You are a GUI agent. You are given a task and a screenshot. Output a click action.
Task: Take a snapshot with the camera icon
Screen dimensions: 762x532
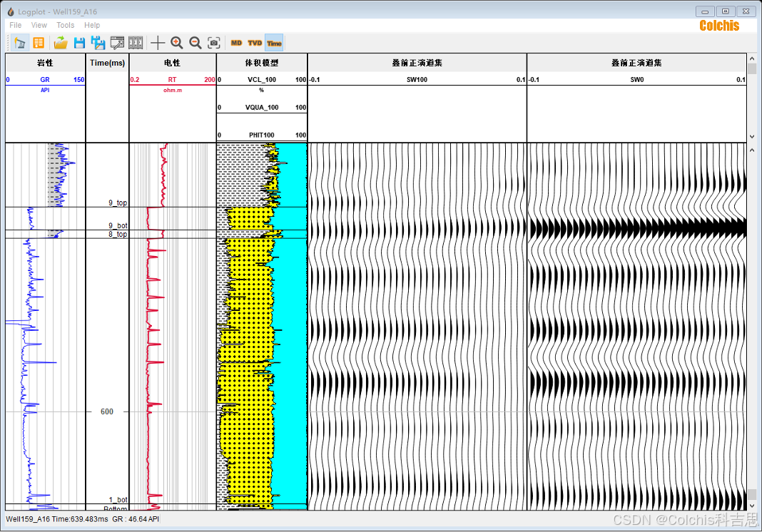tap(214, 43)
